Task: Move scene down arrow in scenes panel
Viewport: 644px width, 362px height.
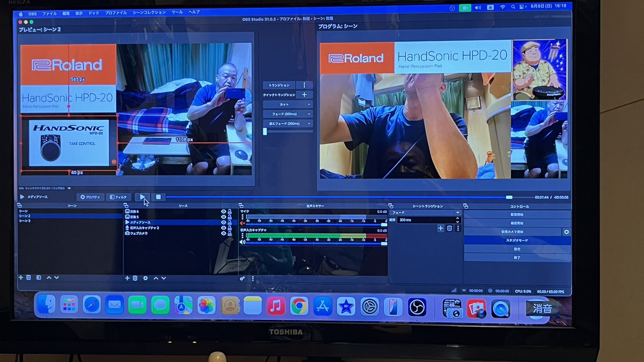Action: coord(57,278)
